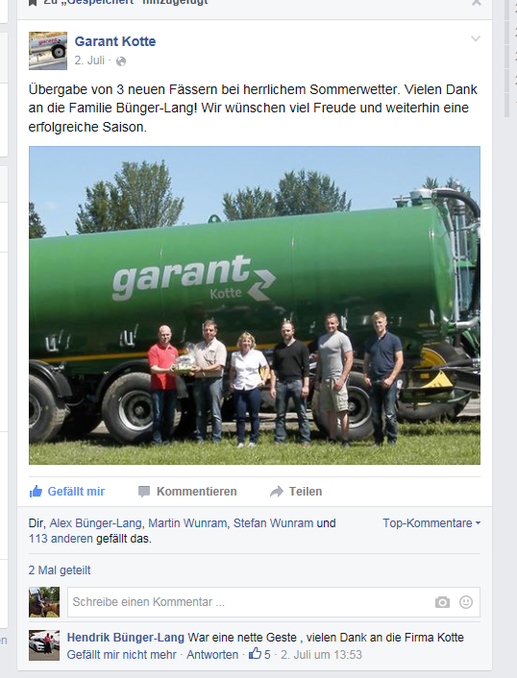
Task: Click the globe public visibility icon
Action: [121, 61]
